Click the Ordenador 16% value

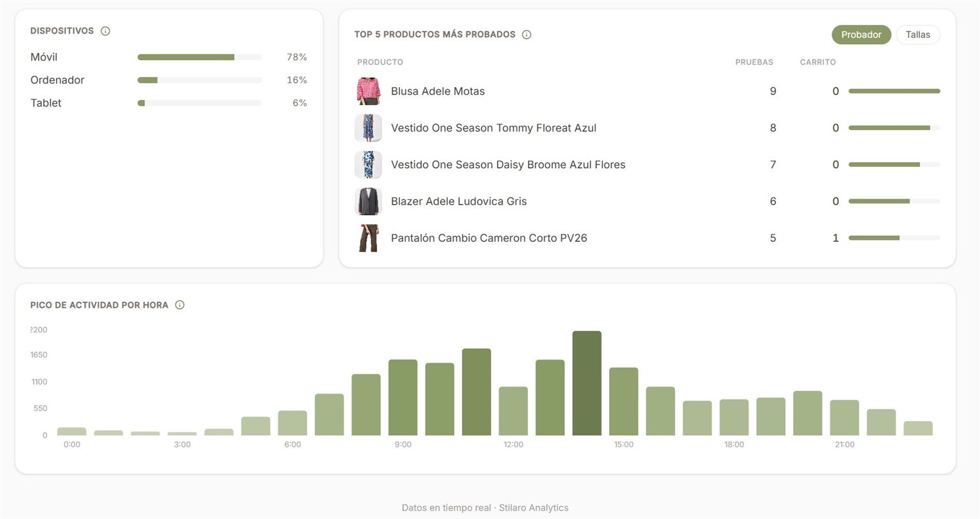point(297,80)
